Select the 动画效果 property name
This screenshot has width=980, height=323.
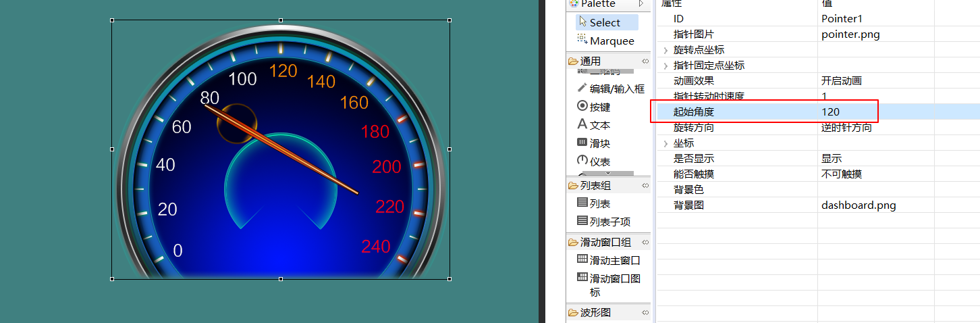tap(694, 80)
